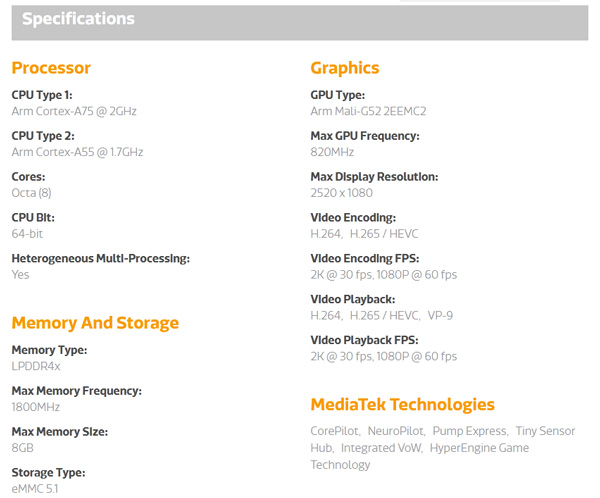This screenshot has width=600, height=498.
Task: Click the eMMC 5.1 storage type value
Action: [x=35, y=489]
